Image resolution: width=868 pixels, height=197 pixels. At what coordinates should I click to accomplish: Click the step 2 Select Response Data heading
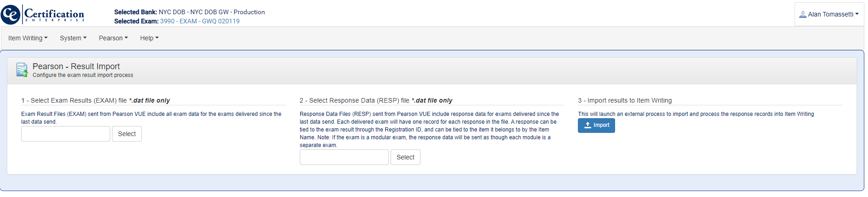375,100
